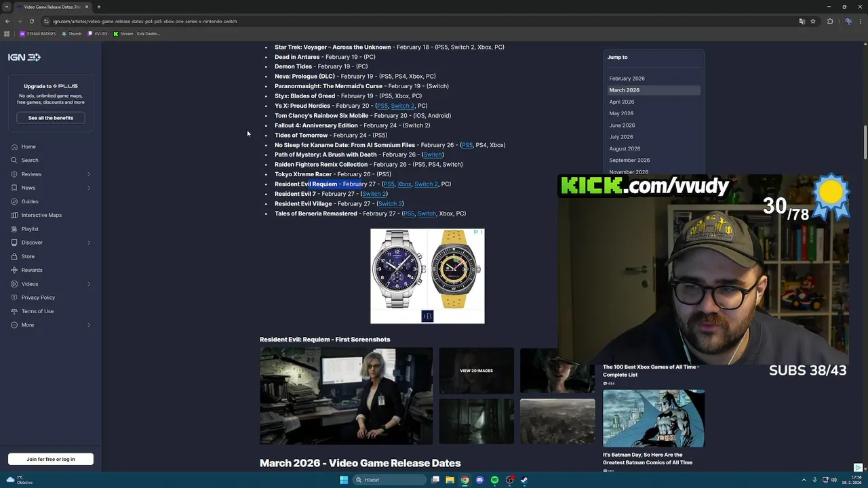Open the Privacy Policy icon in sidebar
The height and width of the screenshot is (488, 868).
tap(14, 298)
